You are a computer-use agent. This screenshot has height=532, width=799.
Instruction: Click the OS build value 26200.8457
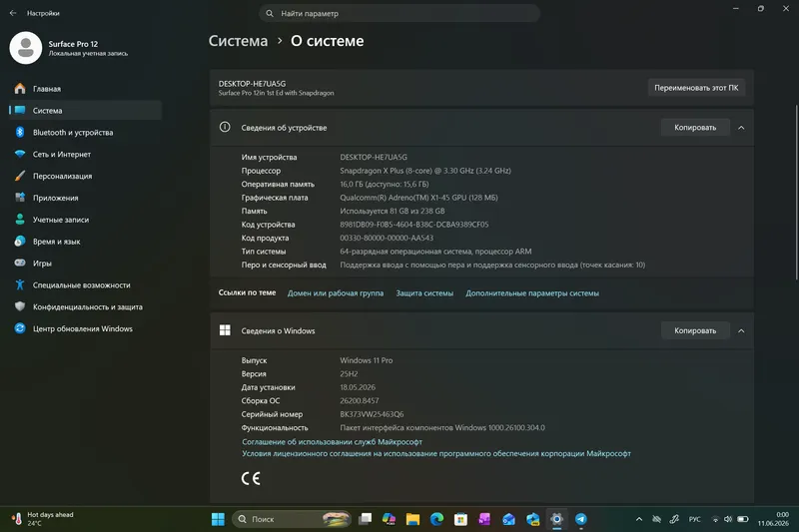tap(360, 400)
